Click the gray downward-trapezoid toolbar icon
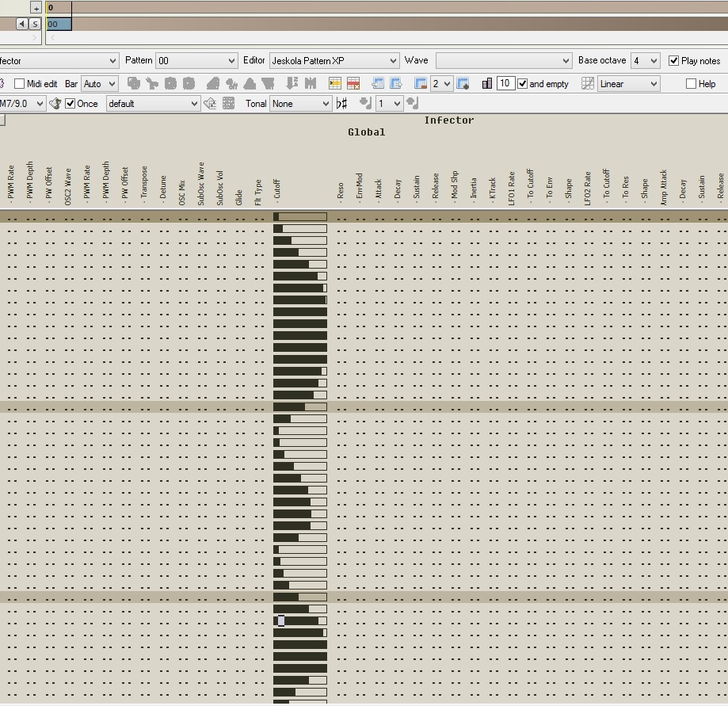728x706 pixels. coord(268,84)
